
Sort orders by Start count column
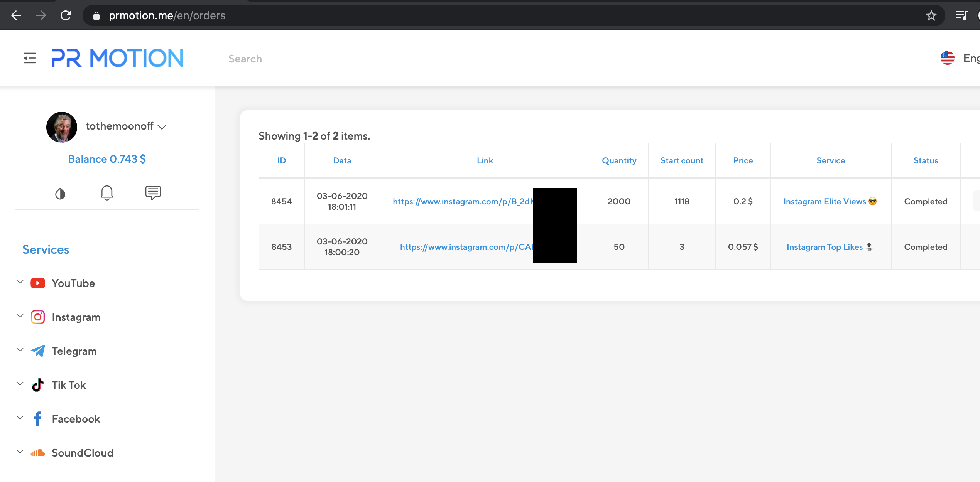pyautogui.click(x=682, y=160)
